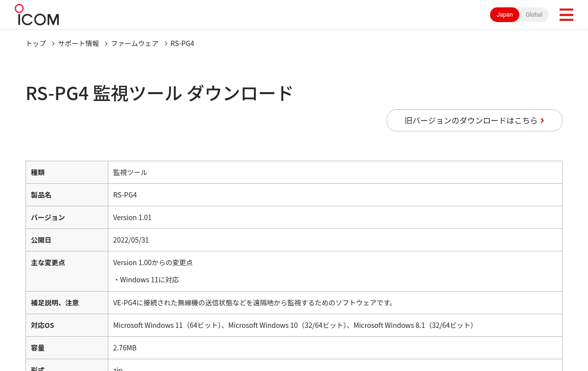The height and width of the screenshot is (371, 588).
Task: Go to トップ breadcrumb
Action: 36,44
